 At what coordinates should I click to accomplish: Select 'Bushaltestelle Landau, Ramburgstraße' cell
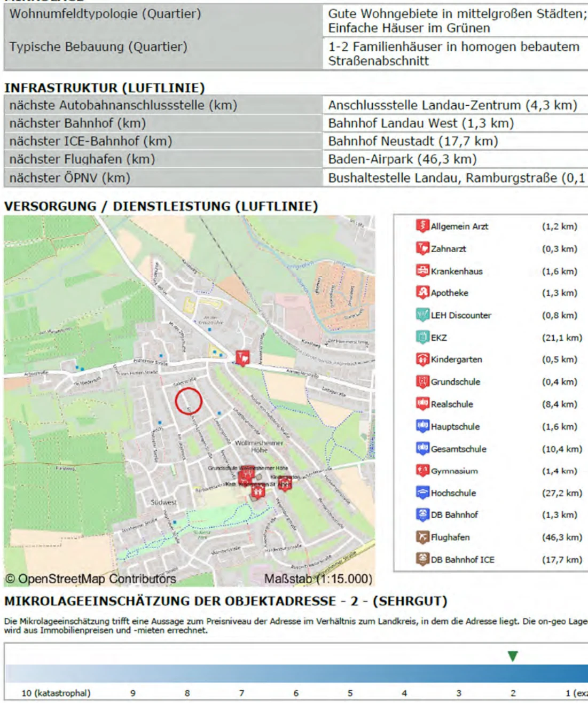(455, 178)
